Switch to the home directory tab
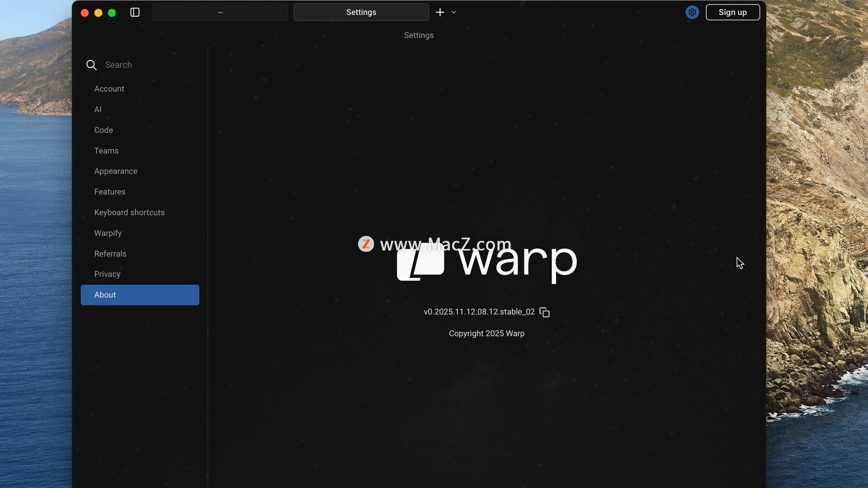 [220, 12]
